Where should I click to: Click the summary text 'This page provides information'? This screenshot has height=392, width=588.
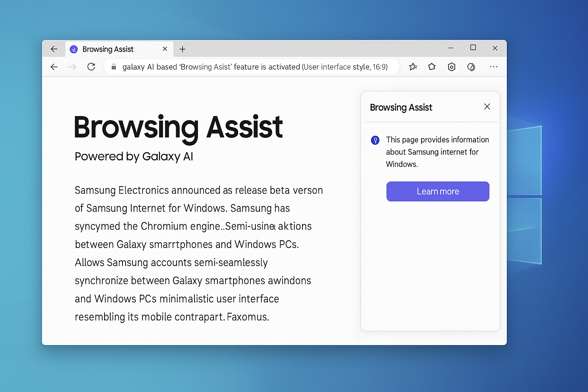[438, 140]
